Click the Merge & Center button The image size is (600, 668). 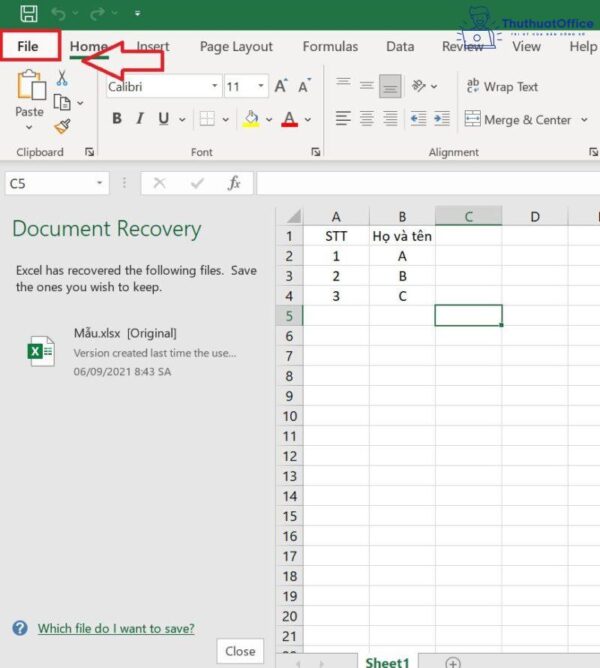[x=518, y=120]
